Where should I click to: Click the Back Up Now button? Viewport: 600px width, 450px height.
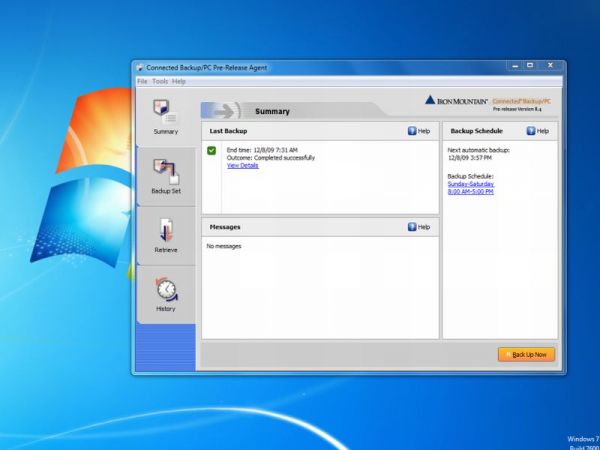(x=526, y=355)
